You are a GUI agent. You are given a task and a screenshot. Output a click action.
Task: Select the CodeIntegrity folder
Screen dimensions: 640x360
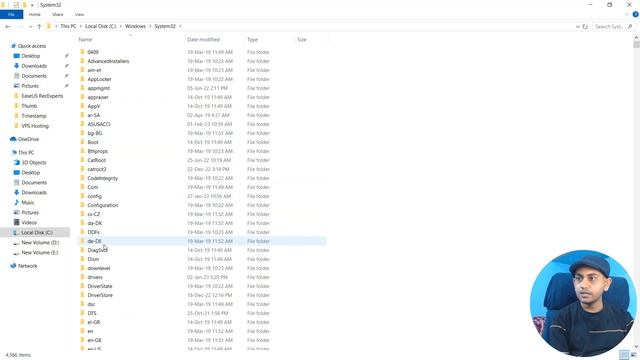click(x=102, y=178)
